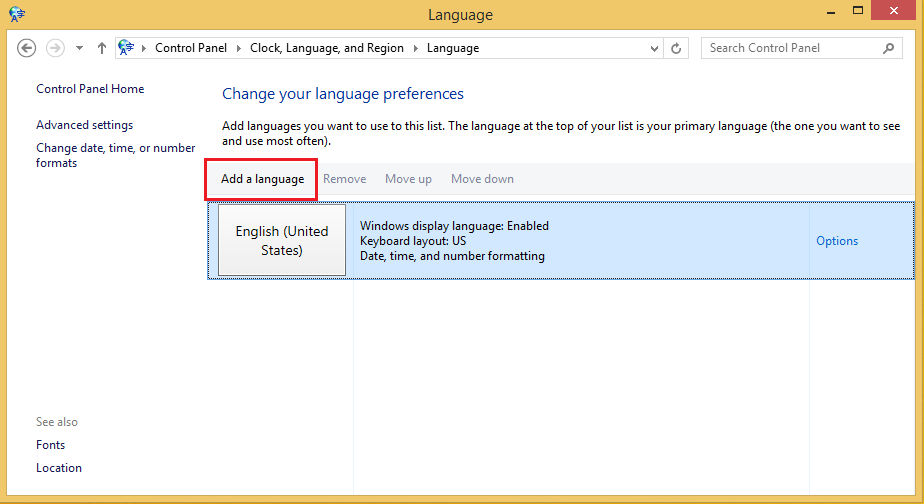924x504 pixels.
Task: Open Advanced settings
Action: point(84,125)
